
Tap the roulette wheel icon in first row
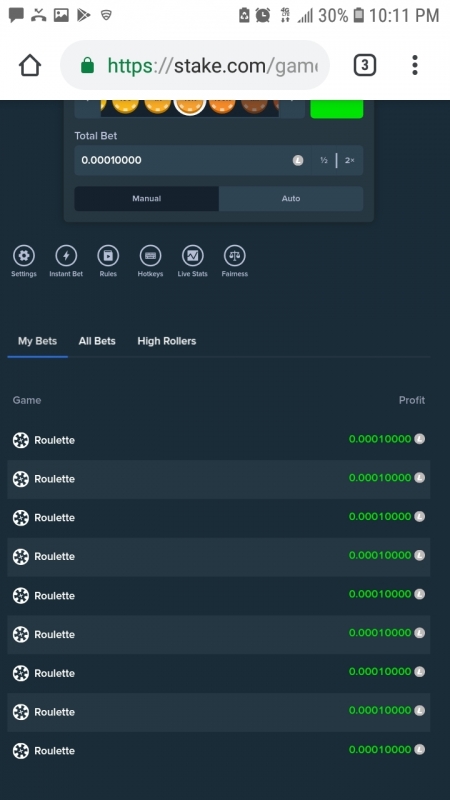point(21,440)
